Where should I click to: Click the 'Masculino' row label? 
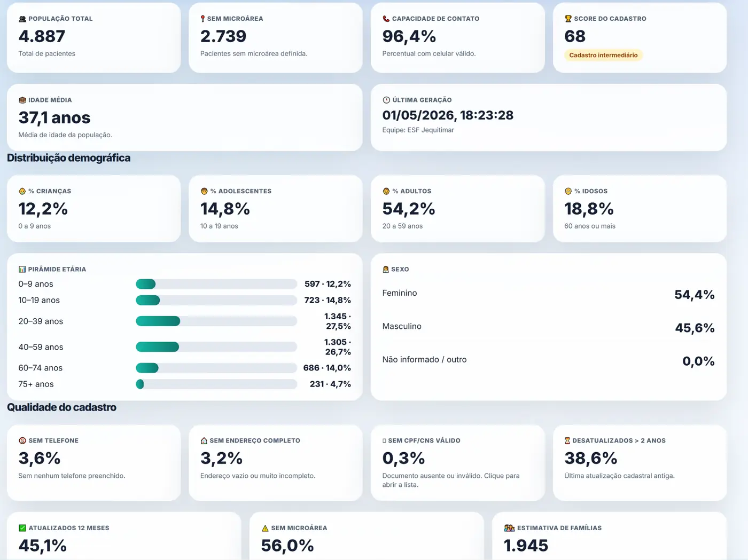402,326
